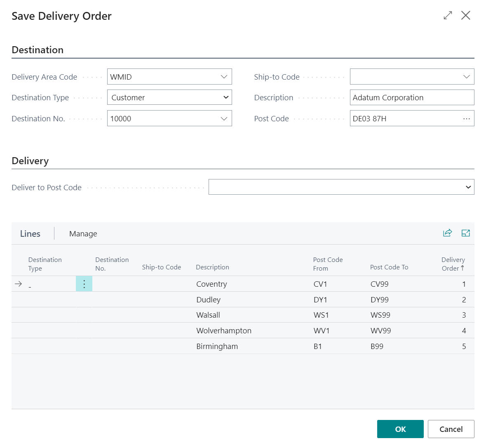
Task: Sort by the Delivery Order column header
Action: (453, 264)
